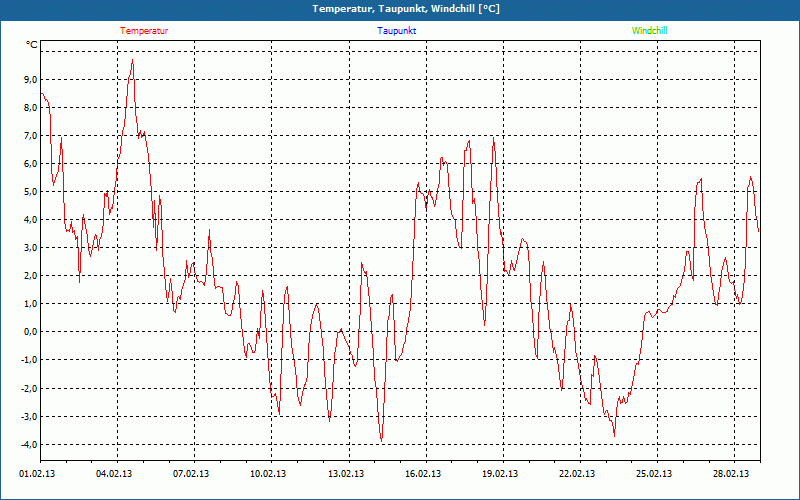Click the 01.02.13 date label
This screenshot has width=800, height=500.
[37, 474]
